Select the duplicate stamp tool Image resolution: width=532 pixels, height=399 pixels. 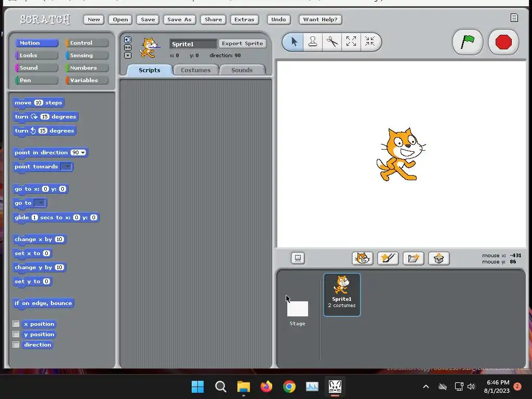coord(312,42)
